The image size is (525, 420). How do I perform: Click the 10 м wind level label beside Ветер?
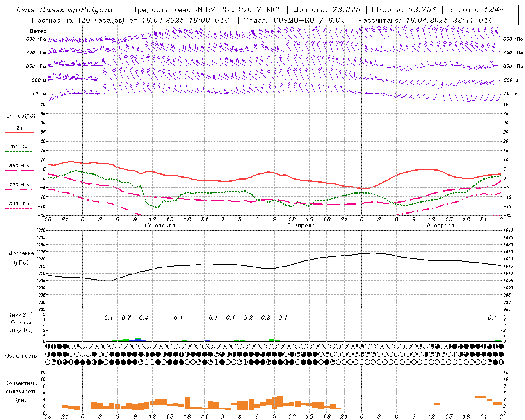pyautogui.click(x=39, y=94)
